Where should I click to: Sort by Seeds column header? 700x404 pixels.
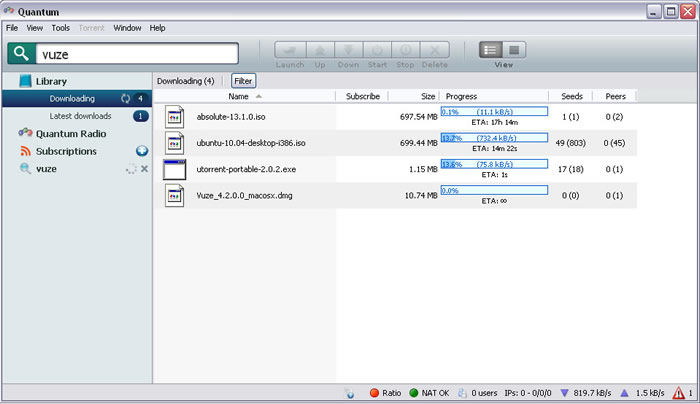(571, 96)
